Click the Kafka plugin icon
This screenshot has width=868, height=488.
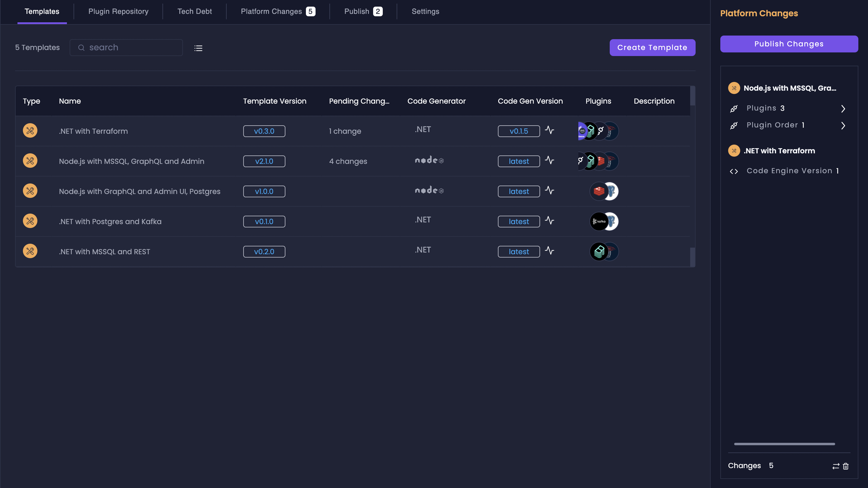[599, 221]
